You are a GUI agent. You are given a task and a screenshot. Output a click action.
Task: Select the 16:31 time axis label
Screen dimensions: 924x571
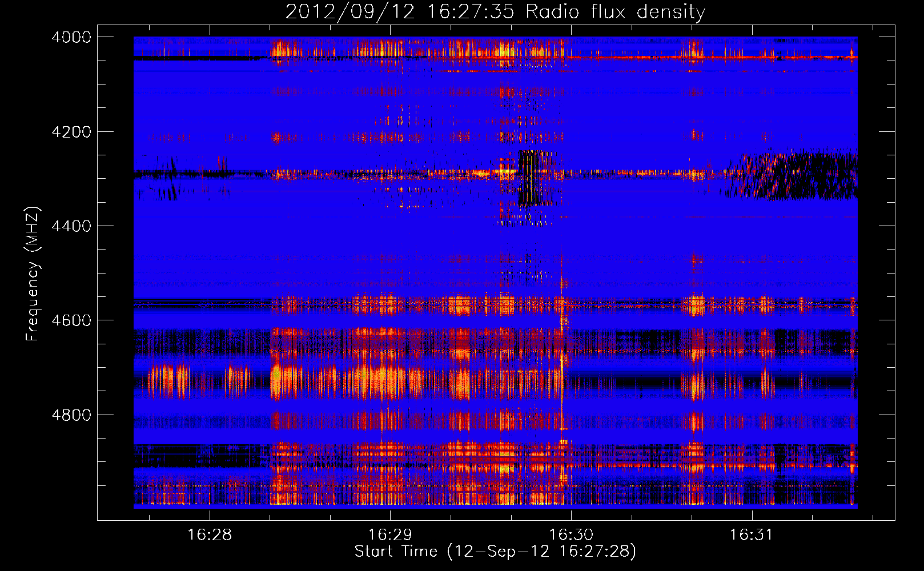click(x=752, y=535)
